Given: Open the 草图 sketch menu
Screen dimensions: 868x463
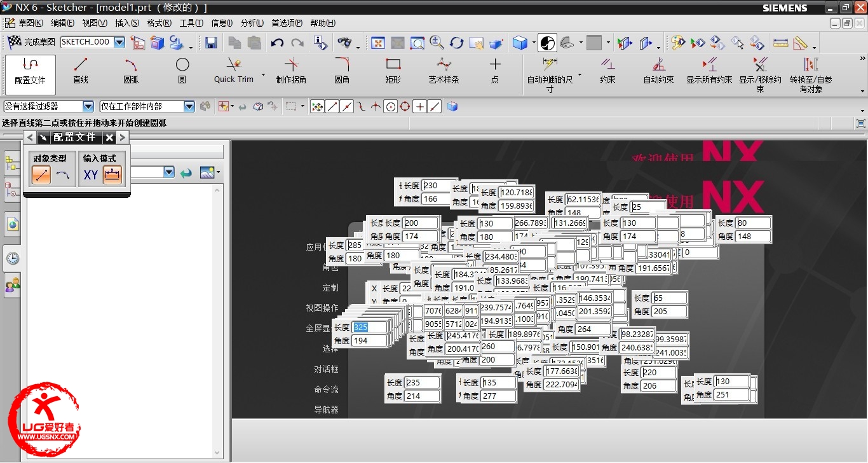Looking at the screenshot, I should [x=31, y=23].
